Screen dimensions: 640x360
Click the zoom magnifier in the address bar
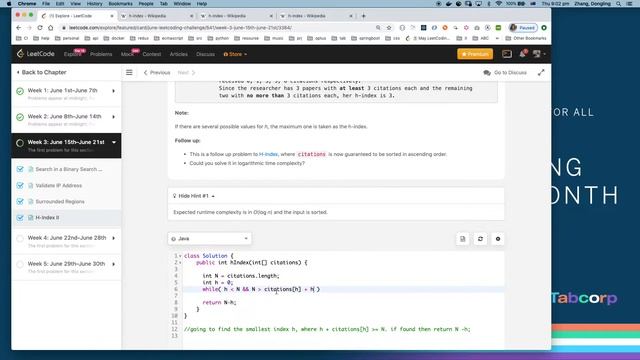tap(378, 28)
